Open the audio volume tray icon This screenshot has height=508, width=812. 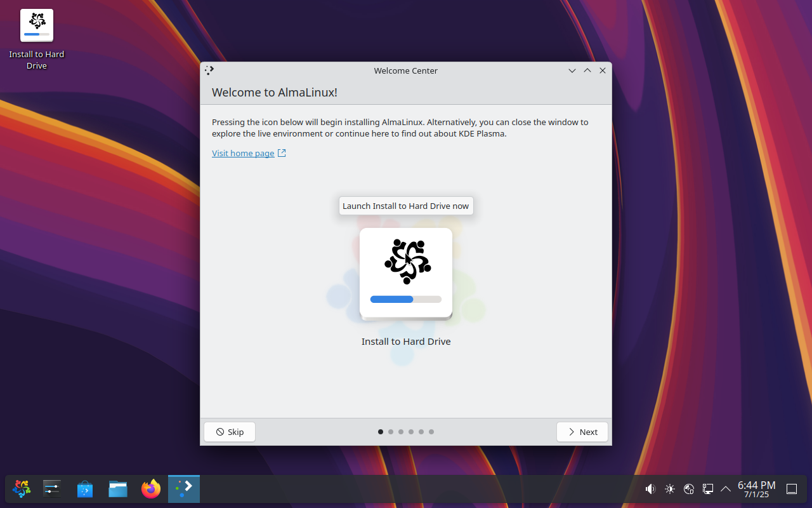point(650,489)
